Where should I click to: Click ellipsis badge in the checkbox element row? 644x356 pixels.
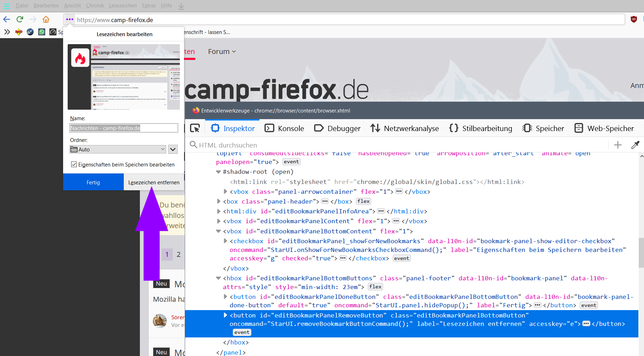point(343,258)
